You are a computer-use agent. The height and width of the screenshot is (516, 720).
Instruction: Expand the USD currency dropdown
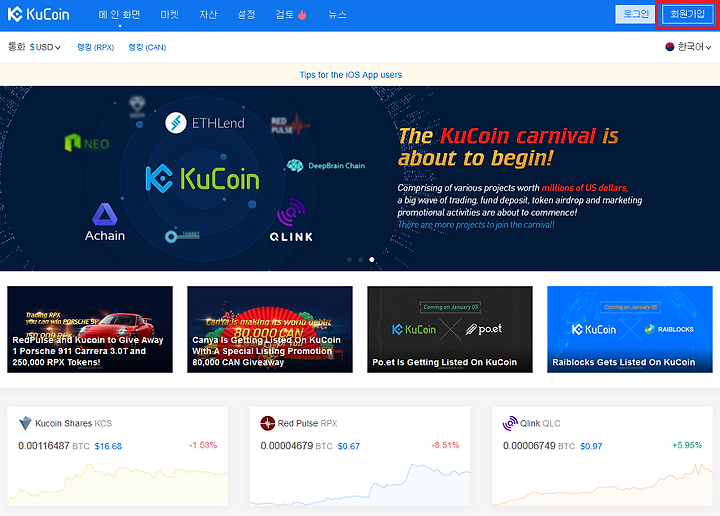45,47
